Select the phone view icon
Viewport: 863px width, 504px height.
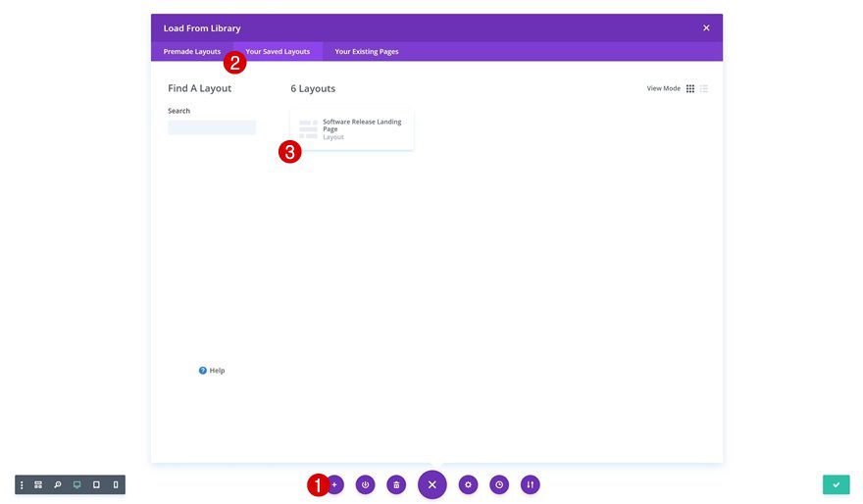(116, 484)
